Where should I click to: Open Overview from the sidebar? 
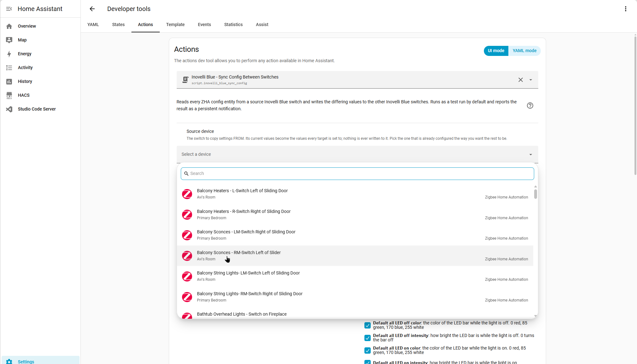[40, 26]
